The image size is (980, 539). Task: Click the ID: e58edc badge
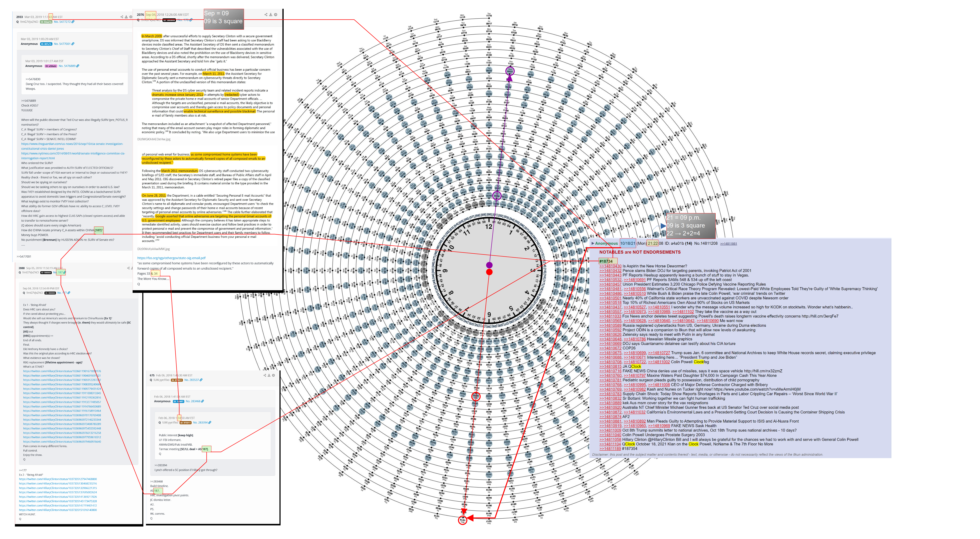(51, 66)
